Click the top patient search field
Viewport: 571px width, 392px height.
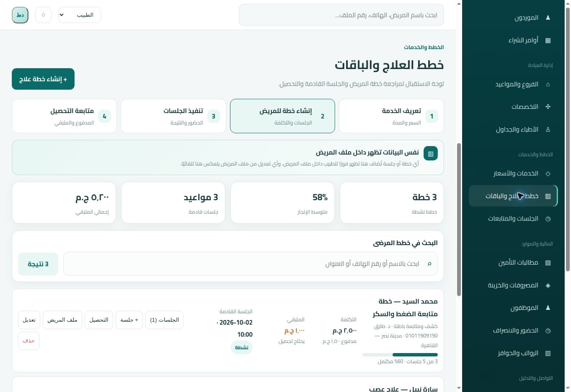(341, 15)
